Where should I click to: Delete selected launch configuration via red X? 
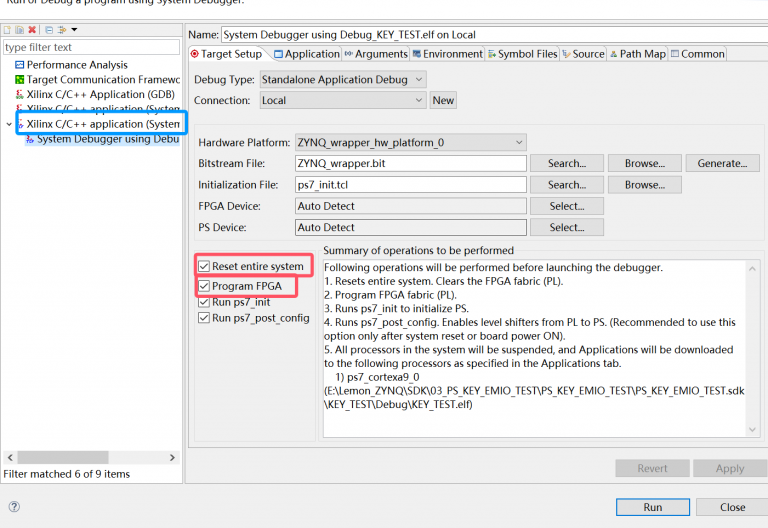(x=32, y=30)
